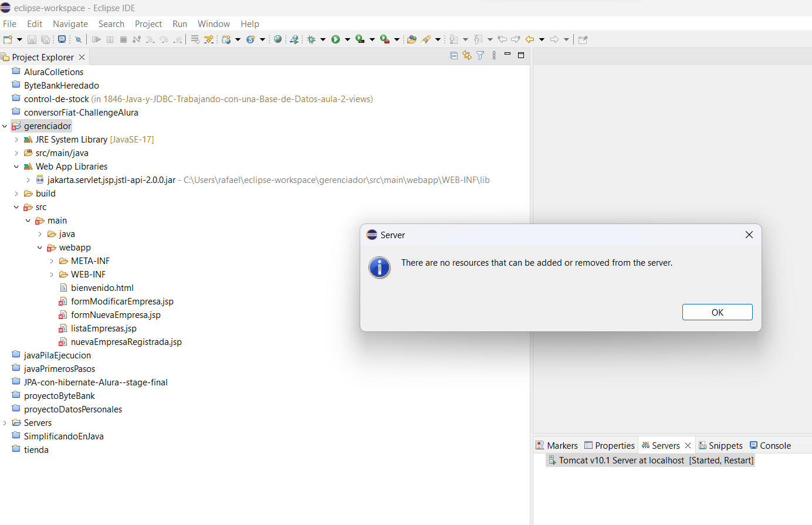Select bienvenido.html file
The image size is (812, 525).
pos(102,288)
